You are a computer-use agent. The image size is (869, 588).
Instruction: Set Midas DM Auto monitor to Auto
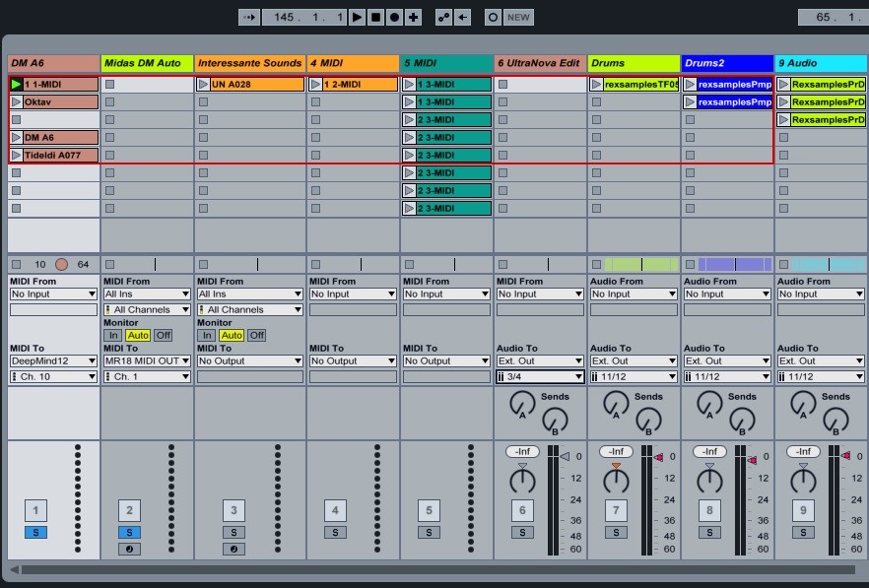click(x=138, y=335)
